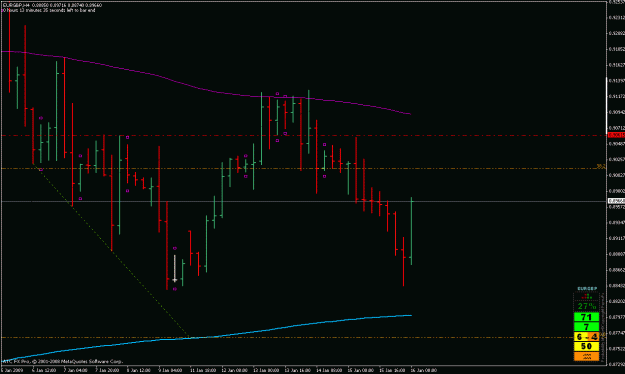
Task: Select the white arrow marker near 9 Jan low
Action: [175, 269]
